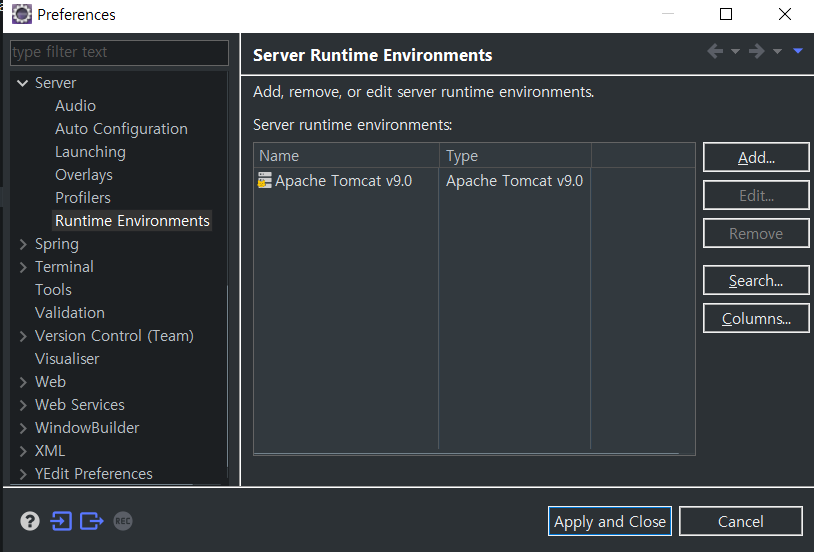The height and width of the screenshot is (552, 814).
Task: Select Auto Configuration preference page
Action: tap(121, 129)
